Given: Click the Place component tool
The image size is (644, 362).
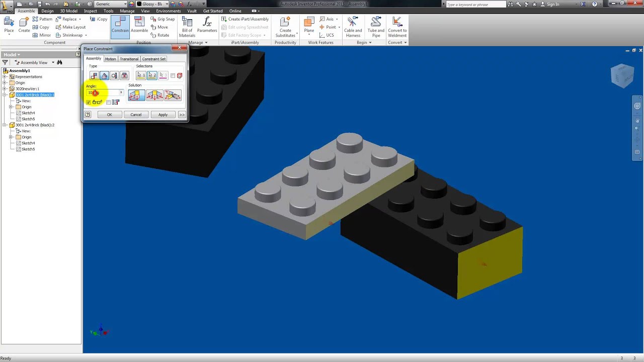Looking at the screenshot, I should pos(9,25).
